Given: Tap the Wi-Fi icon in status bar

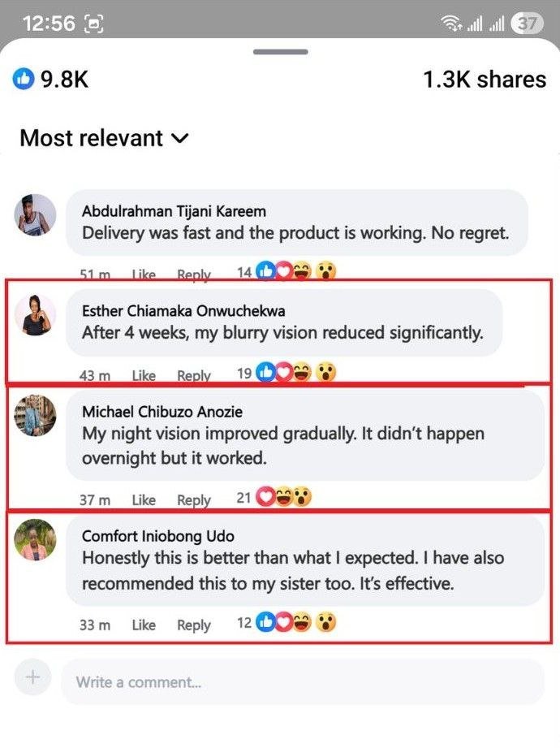Looking at the screenshot, I should 450,24.
